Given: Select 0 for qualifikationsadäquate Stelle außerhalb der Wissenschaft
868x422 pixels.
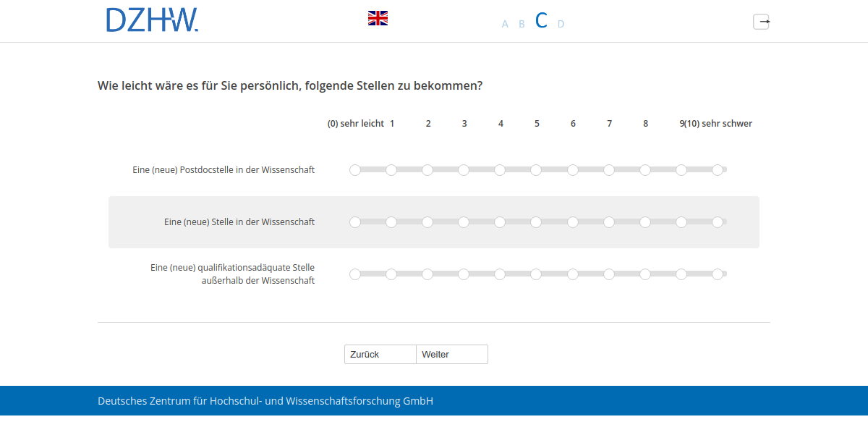Looking at the screenshot, I should click(x=354, y=274).
